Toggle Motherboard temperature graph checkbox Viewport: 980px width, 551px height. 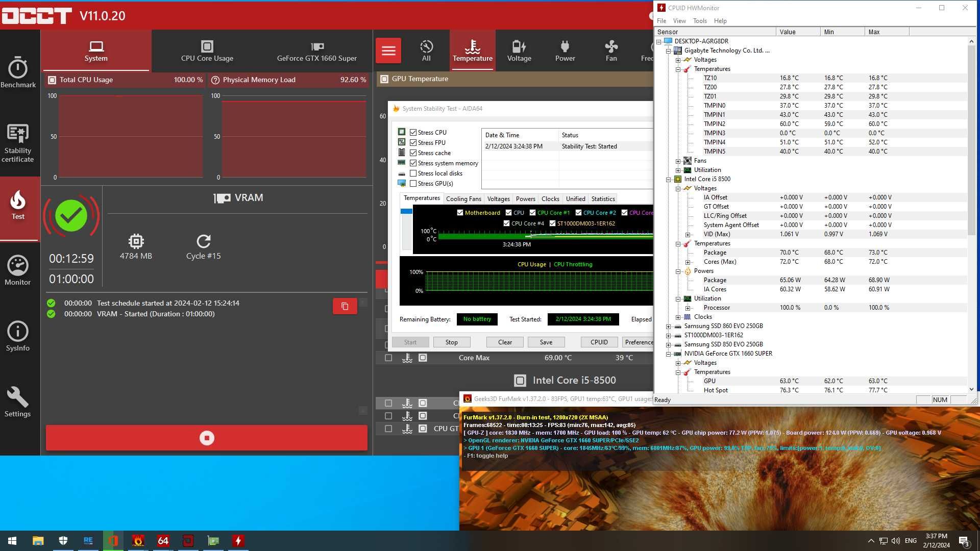(460, 213)
